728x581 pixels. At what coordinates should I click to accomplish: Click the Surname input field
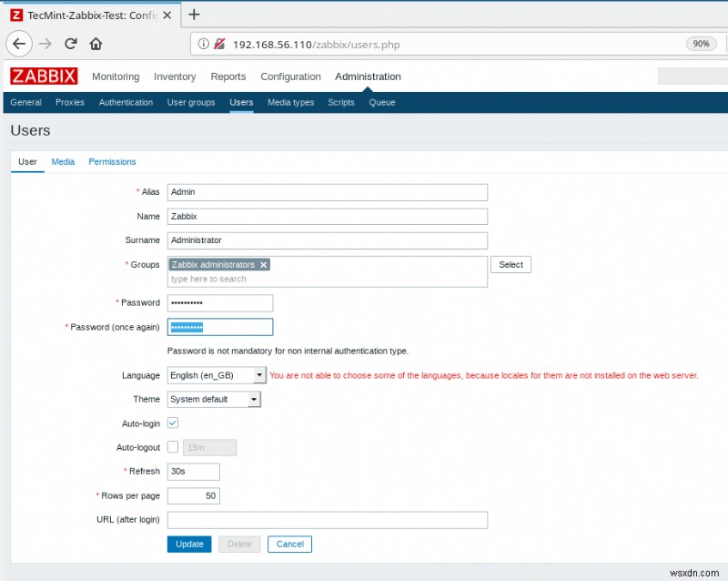point(328,240)
